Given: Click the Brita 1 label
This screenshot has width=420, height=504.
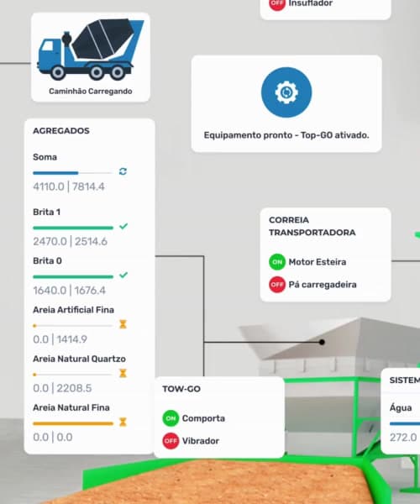Looking at the screenshot, I should (46, 213).
